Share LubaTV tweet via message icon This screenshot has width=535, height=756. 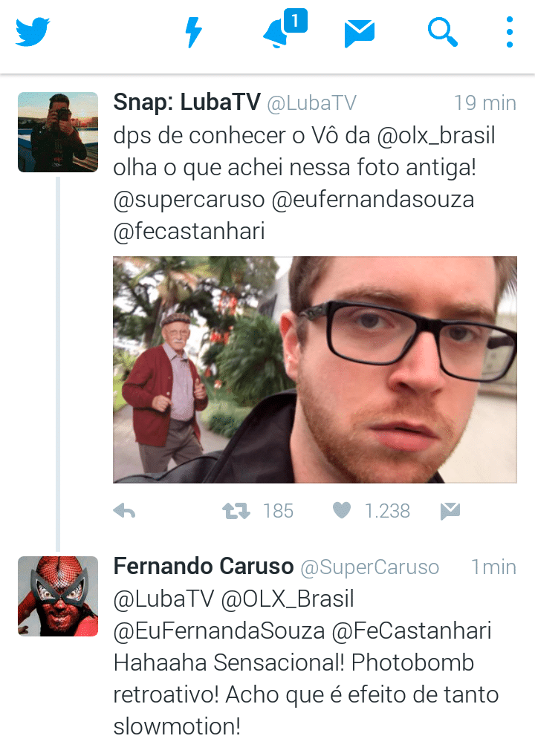tap(450, 511)
